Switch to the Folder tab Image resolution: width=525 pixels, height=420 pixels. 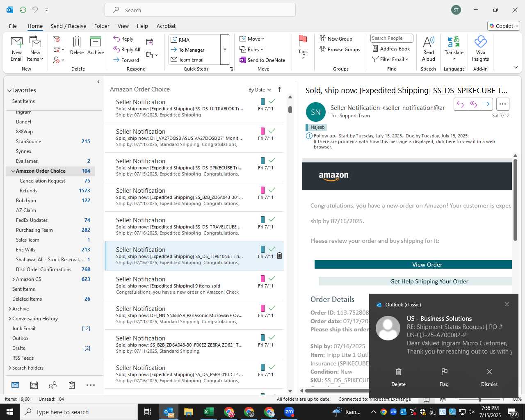(102, 26)
